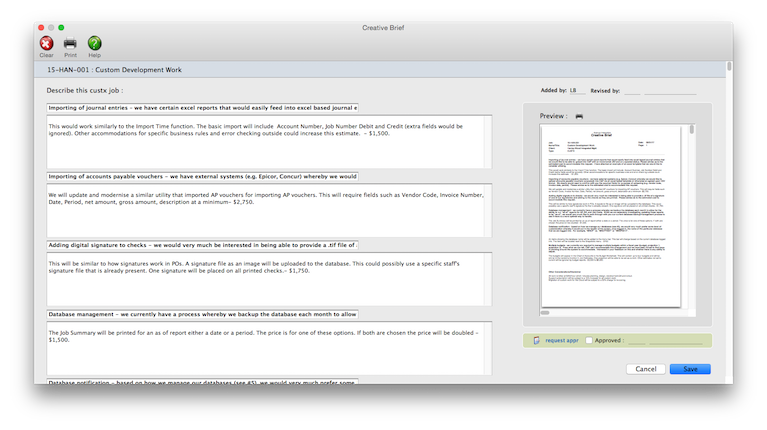Viewport: 767px width, 430px height.
Task: Toggle the Approved checkbox
Action: click(588, 340)
